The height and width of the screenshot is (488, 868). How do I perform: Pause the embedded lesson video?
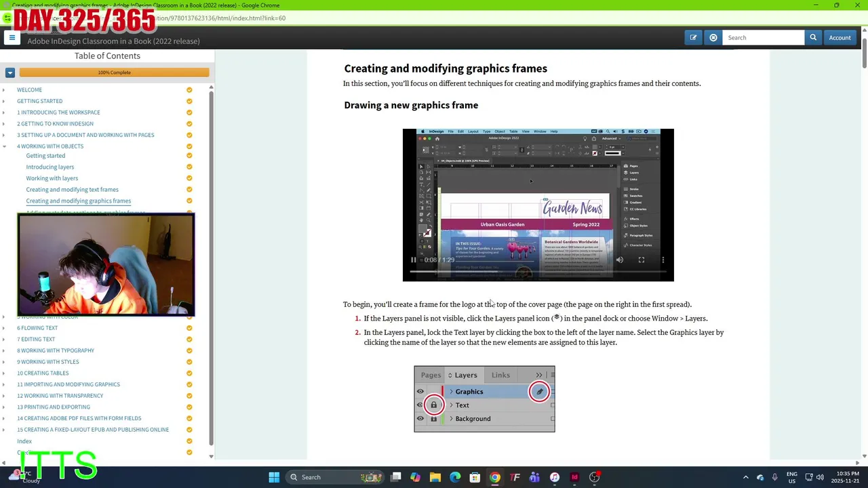[x=413, y=260]
